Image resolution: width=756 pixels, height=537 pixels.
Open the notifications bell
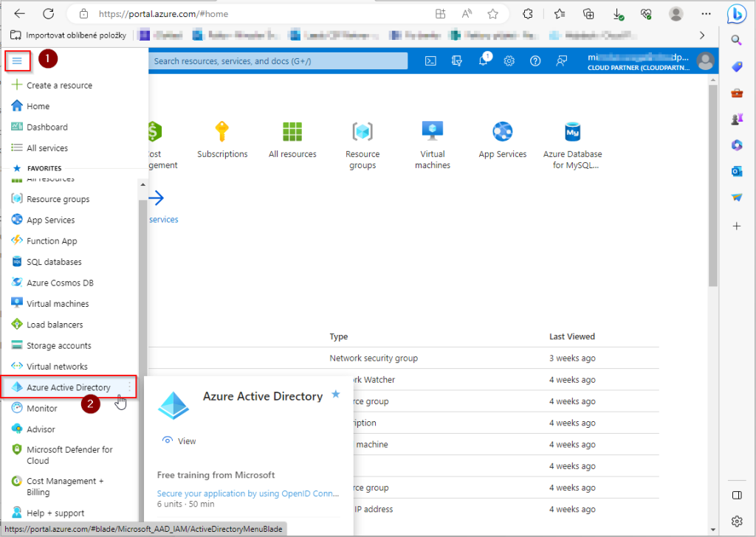click(x=483, y=61)
